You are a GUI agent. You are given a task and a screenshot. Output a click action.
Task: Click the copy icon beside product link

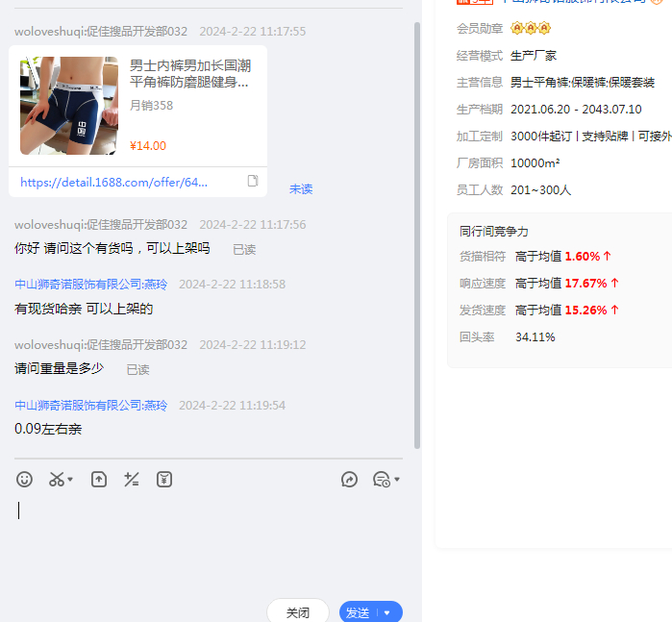tap(253, 181)
